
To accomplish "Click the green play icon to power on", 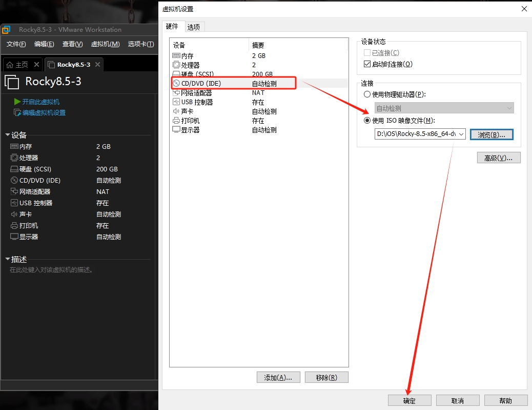I will (17, 102).
